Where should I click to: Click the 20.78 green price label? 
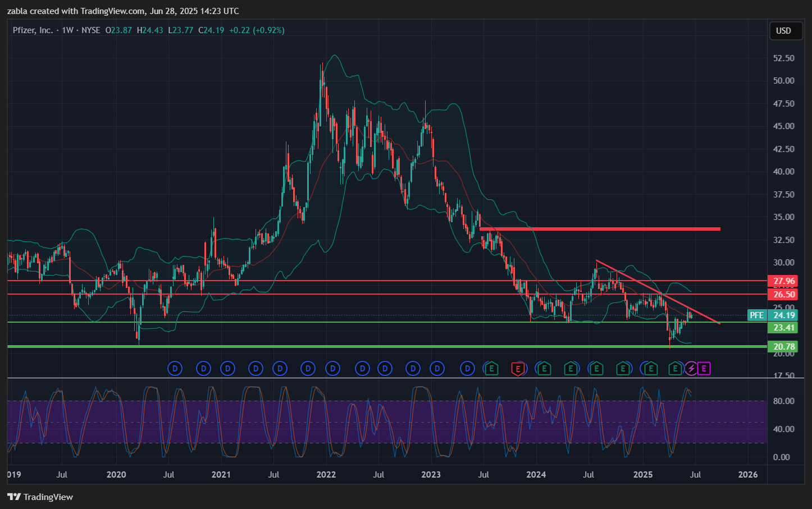click(x=784, y=347)
